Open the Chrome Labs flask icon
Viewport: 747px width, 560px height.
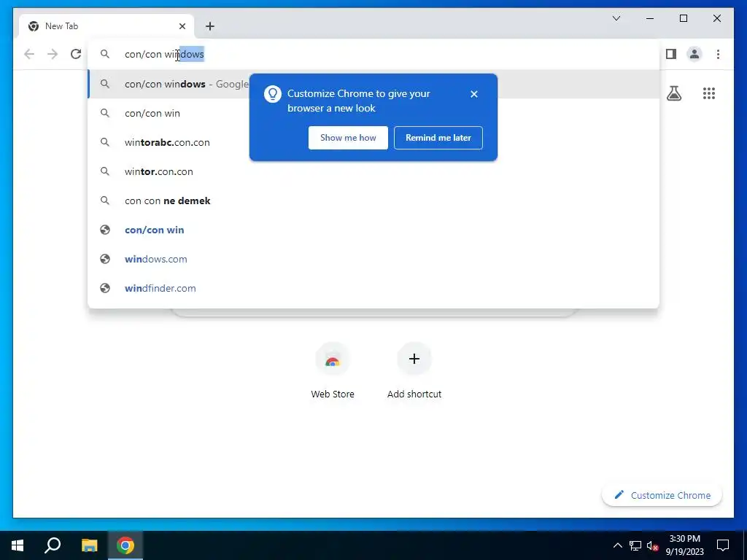pyautogui.click(x=674, y=93)
